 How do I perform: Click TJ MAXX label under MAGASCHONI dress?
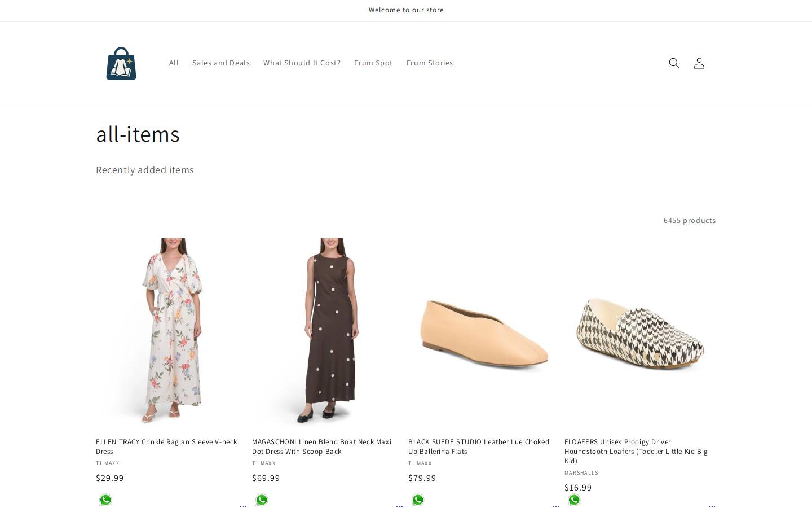[x=264, y=463]
